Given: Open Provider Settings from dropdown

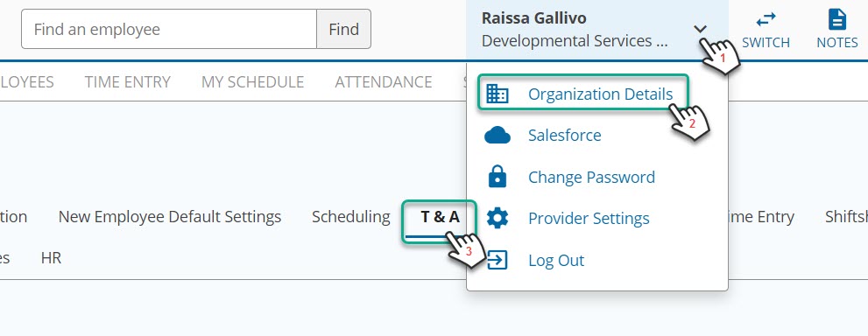Looking at the screenshot, I should click(589, 219).
